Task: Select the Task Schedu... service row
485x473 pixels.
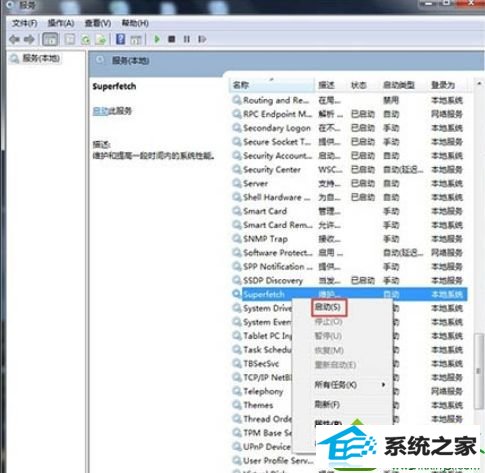Action: tap(262, 350)
